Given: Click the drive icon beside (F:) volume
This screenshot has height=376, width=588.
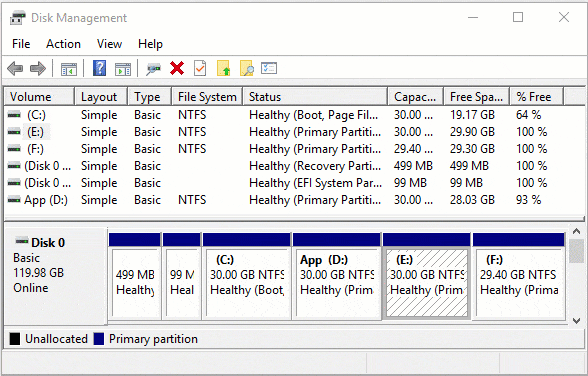Looking at the screenshot, I should click(x=14, y=149).
